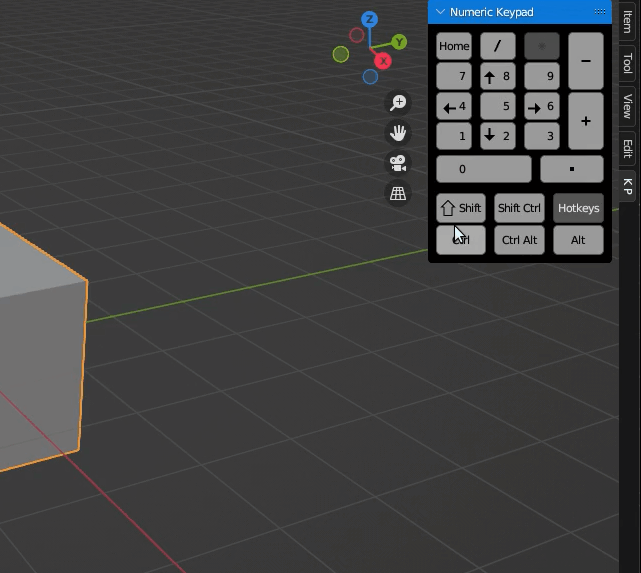The height and width of the screenshot is (573, 641).
Task: Click the slash keypad button
Action: (498, 46)
